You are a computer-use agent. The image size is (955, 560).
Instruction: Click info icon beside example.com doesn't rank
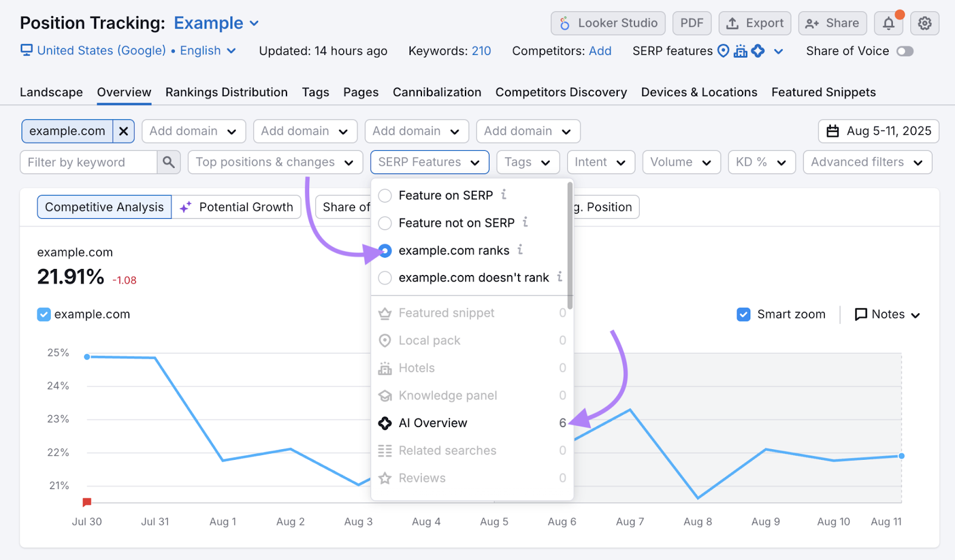[x=559, y=277]
